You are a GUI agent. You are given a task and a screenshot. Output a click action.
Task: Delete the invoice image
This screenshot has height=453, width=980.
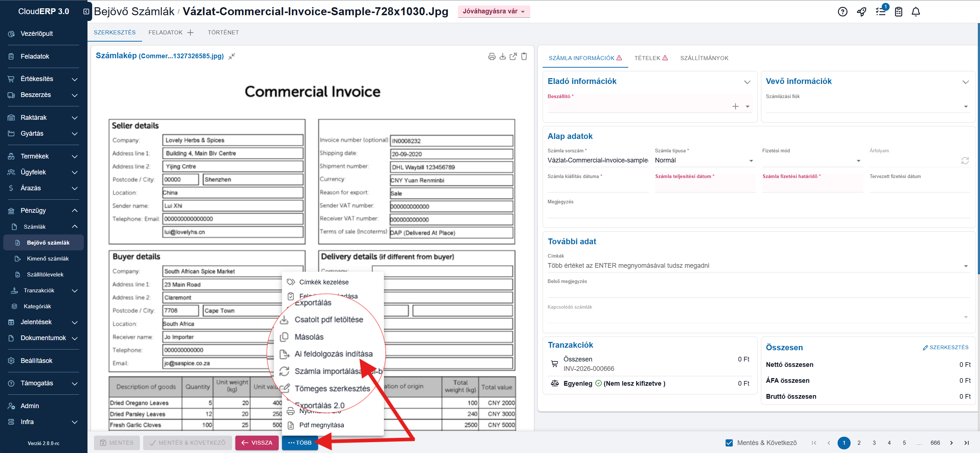pyautogui.click(x=524, y=57)
